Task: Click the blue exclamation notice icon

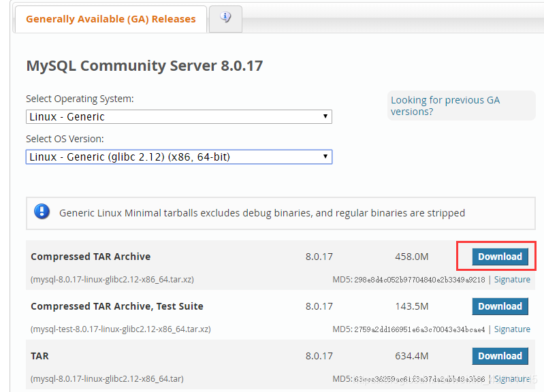Action: point(42,211)
